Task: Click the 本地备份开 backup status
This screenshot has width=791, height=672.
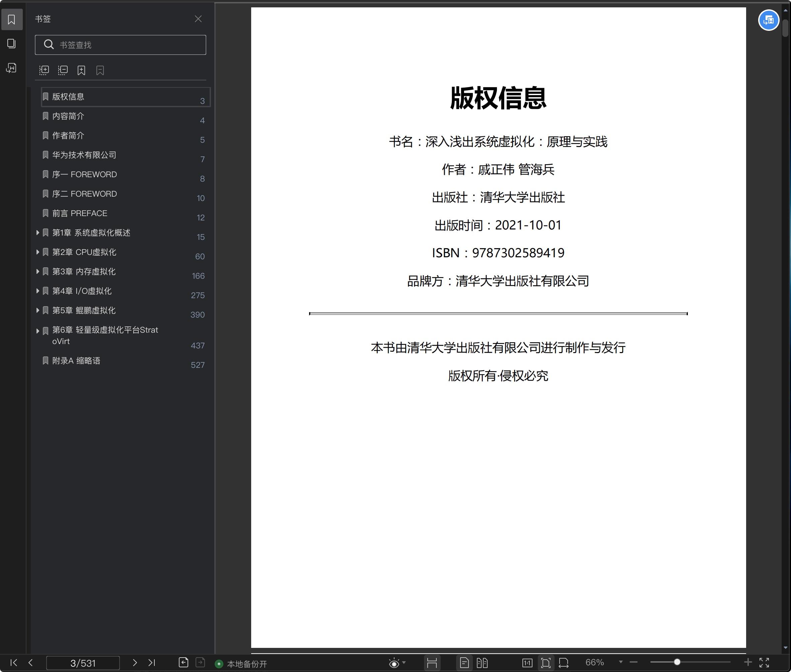Action: 241,664
